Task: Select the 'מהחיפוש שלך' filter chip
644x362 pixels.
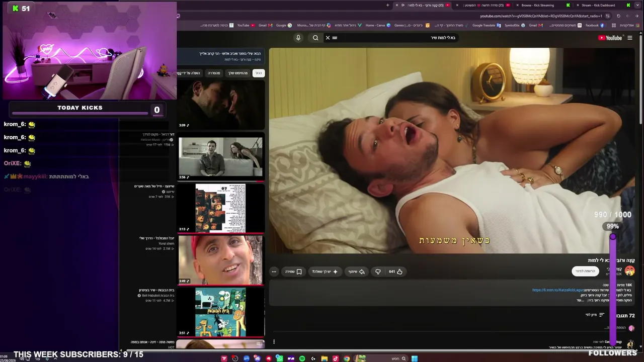Action: point(238,73)
